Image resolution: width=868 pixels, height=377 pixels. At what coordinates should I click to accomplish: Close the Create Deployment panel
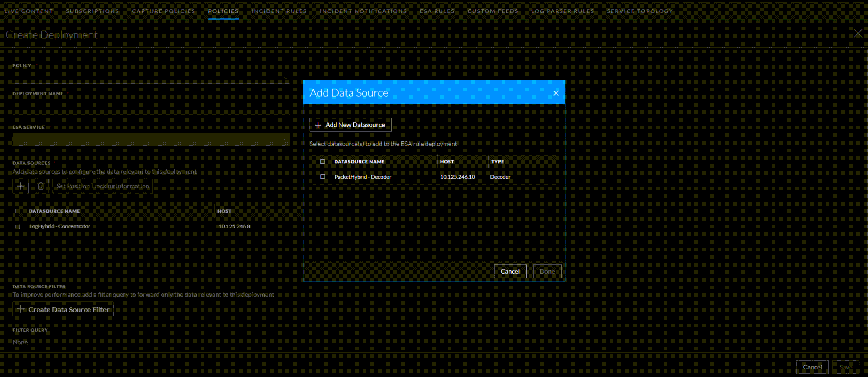tap(858, 33)
